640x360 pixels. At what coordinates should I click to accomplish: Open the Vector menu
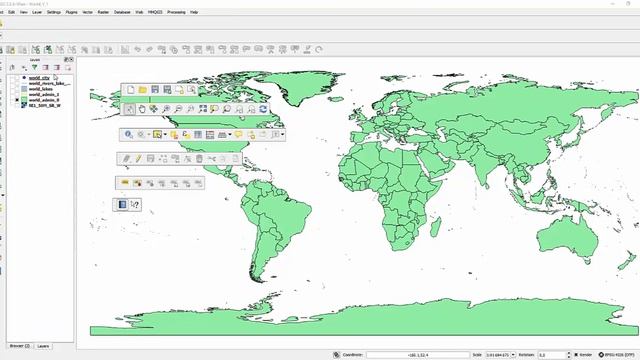click(88, 12)
